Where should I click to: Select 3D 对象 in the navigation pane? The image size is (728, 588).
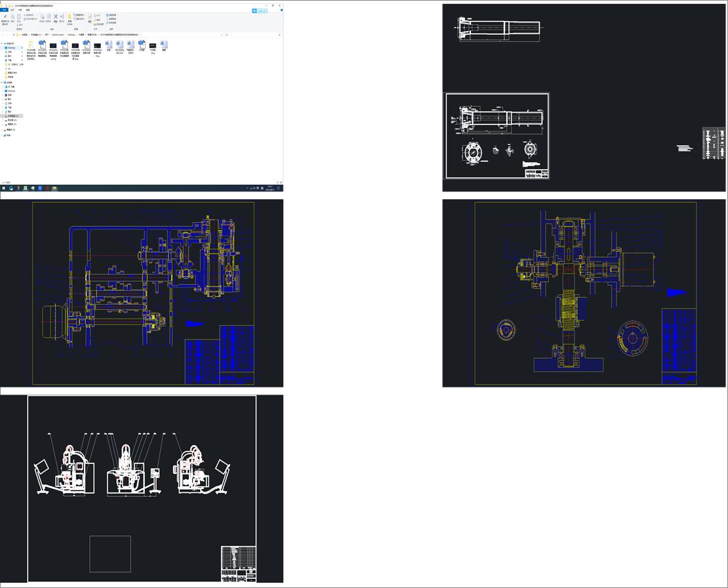[x=10, y=87]
